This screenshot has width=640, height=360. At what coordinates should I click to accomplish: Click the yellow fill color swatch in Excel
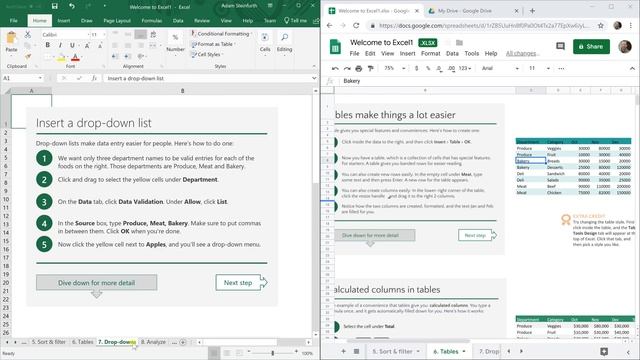point(61,57)
